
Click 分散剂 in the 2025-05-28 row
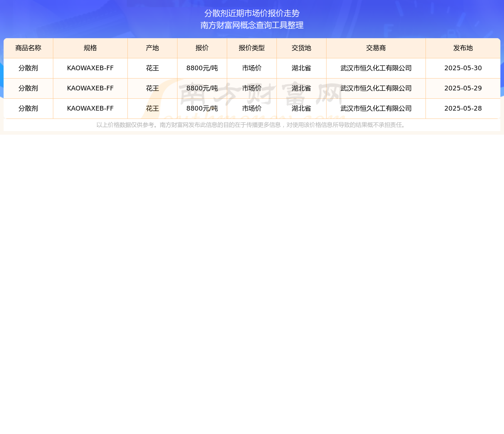pos(28,108)
